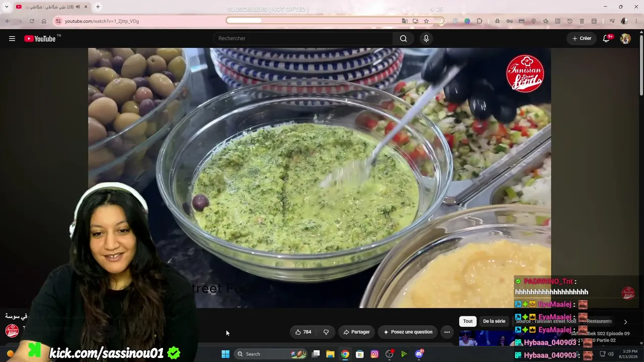Select the De la série filter chip
Image resolution: width=644 pixels, height=362 pixels.
tap(494, 321)
